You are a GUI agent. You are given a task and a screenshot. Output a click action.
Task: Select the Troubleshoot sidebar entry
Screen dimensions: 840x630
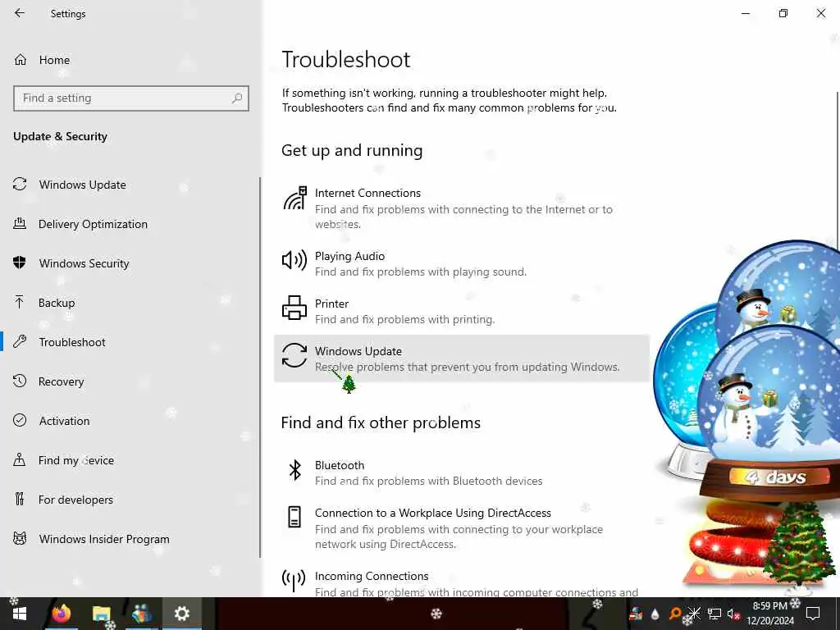tap(72, 342)
